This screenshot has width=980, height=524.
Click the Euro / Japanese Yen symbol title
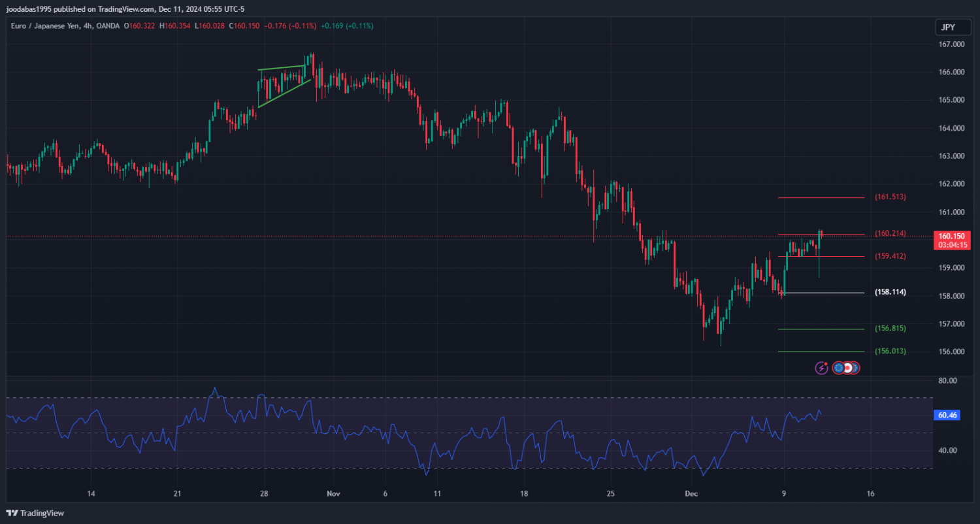(x=44, y=25)
